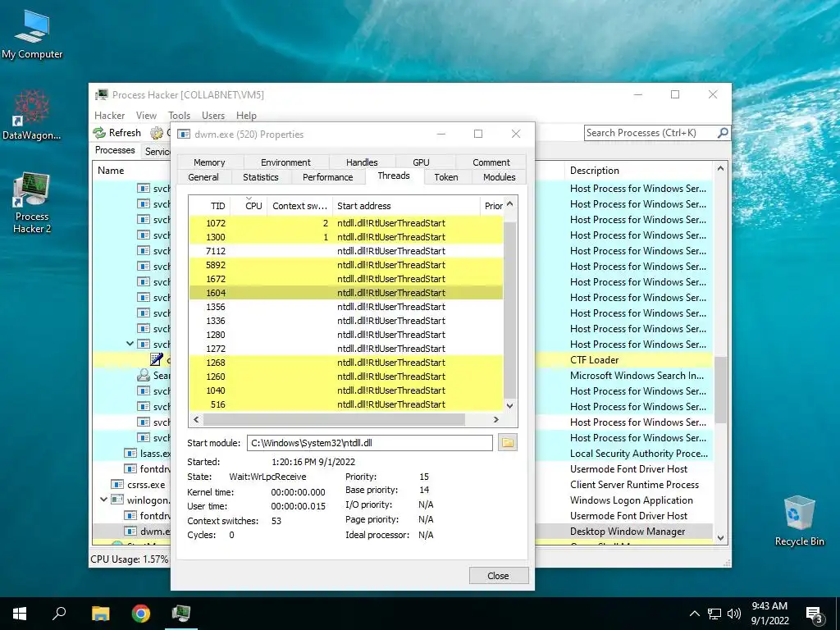Sort threads by the Context switches column header
The height and width of the screenshot is (630, 840).
(299, 206)
